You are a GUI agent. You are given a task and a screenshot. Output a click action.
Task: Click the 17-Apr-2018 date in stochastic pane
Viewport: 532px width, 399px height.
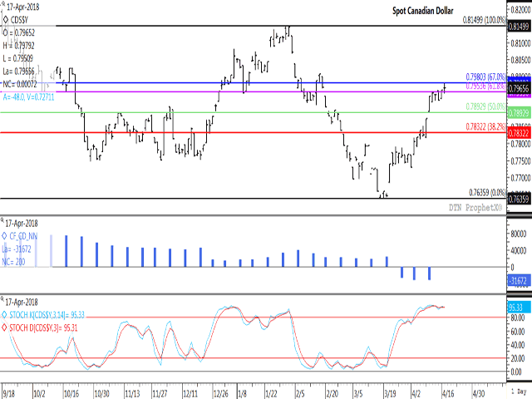22,302
